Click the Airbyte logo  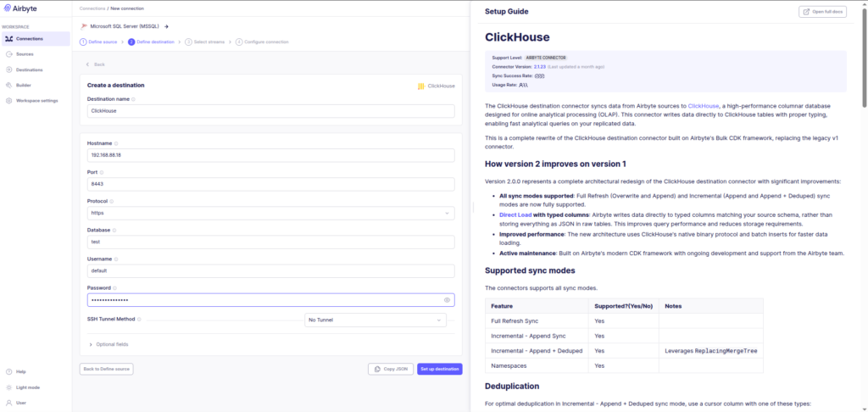[20, 8]
